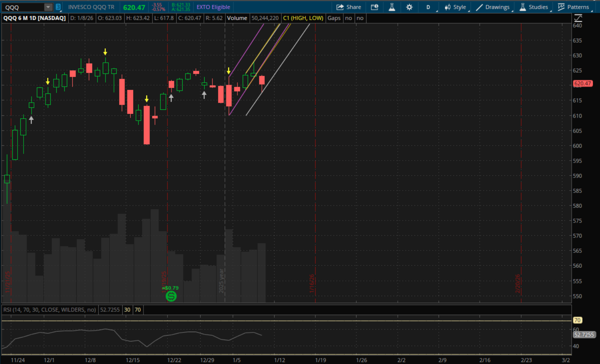
Task: Open the Patterns menu
Action: click(574, 7)
